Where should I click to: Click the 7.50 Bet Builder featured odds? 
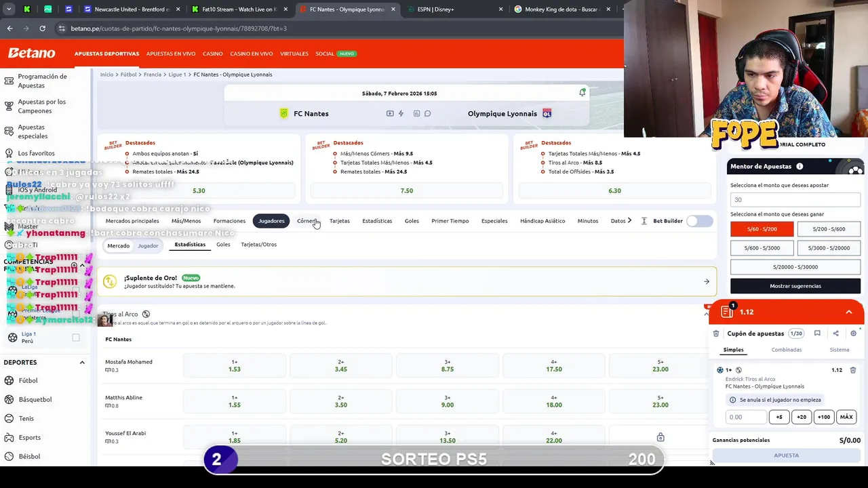click(x=407, y=190)
